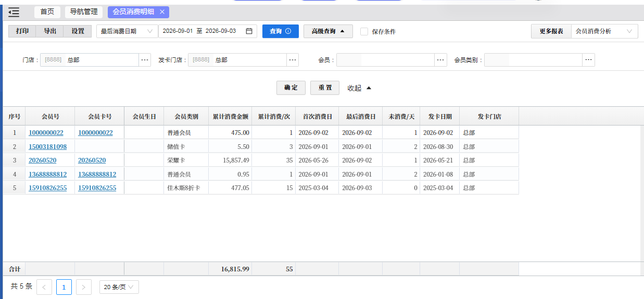Click the 累计消费/次 column header
644x299 pixels.
click(x=274, y=117)
